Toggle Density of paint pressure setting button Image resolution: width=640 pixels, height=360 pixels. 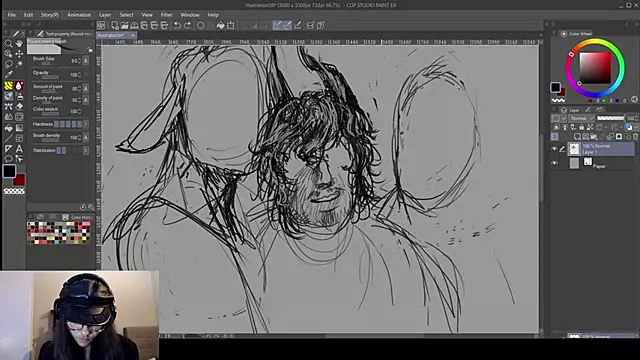[x=86, y=100]
